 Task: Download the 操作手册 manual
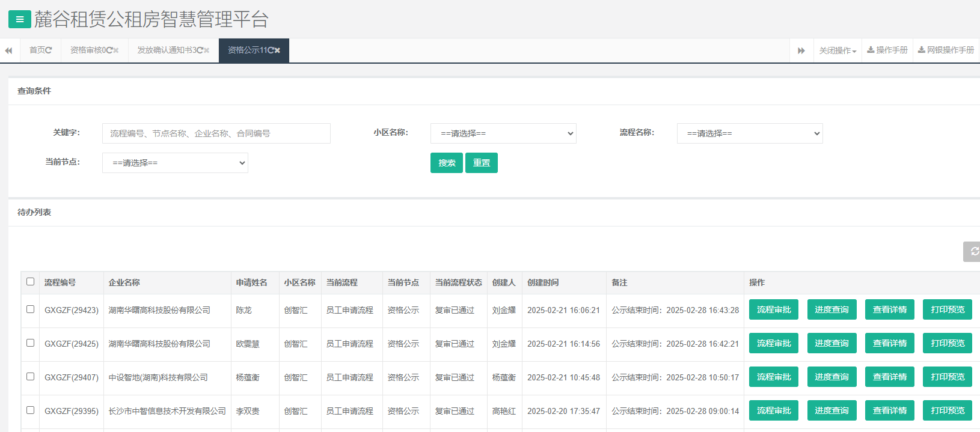point(887,50)
